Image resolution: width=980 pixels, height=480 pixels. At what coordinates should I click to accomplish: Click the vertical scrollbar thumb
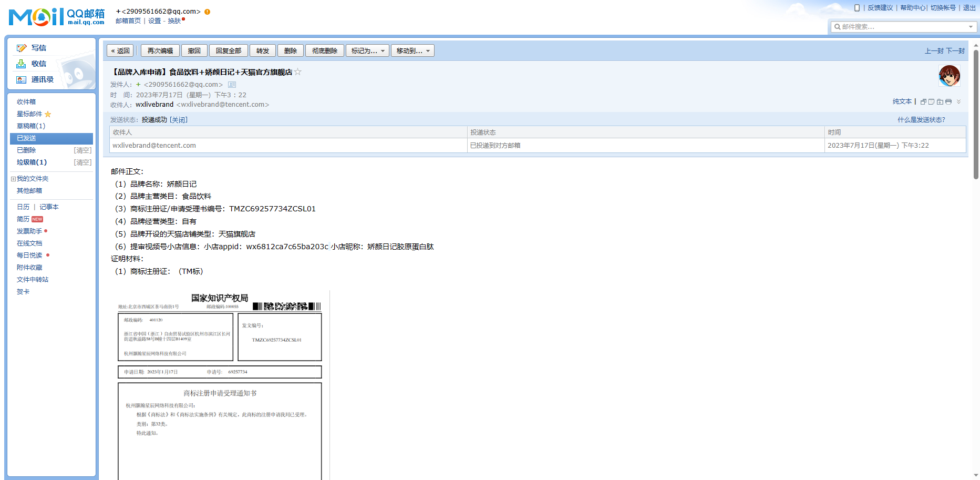(976, 115)
